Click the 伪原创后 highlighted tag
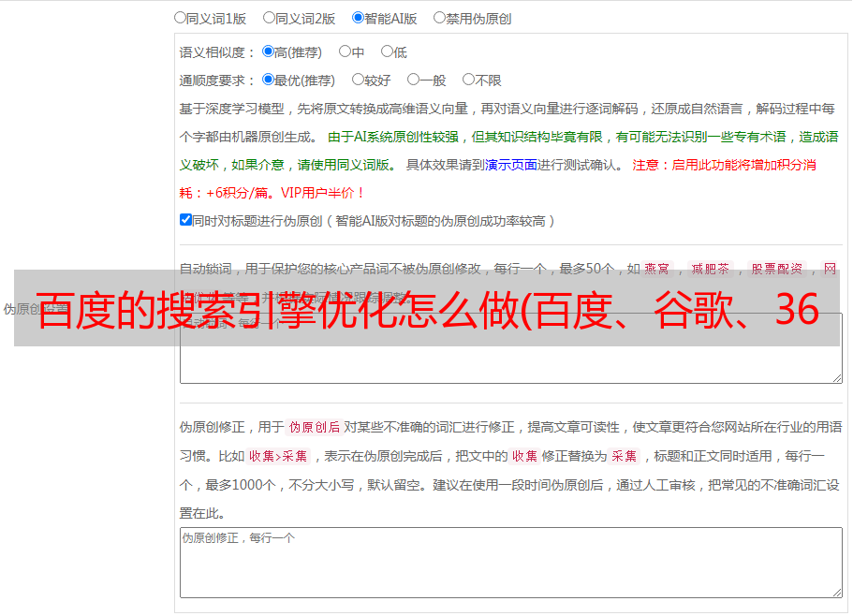Viewport: 853px width, 616px height. [315, 427]
